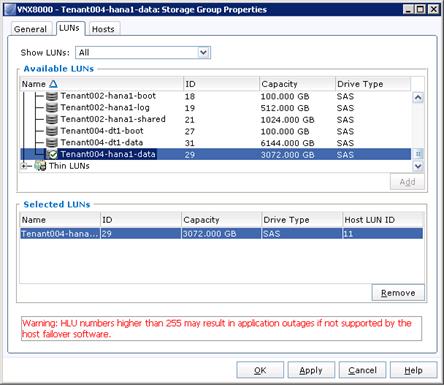
Task: Select Tenant004-hana1-data in Available LUNs
Action: pyautogui.click(x=108, y=154)
